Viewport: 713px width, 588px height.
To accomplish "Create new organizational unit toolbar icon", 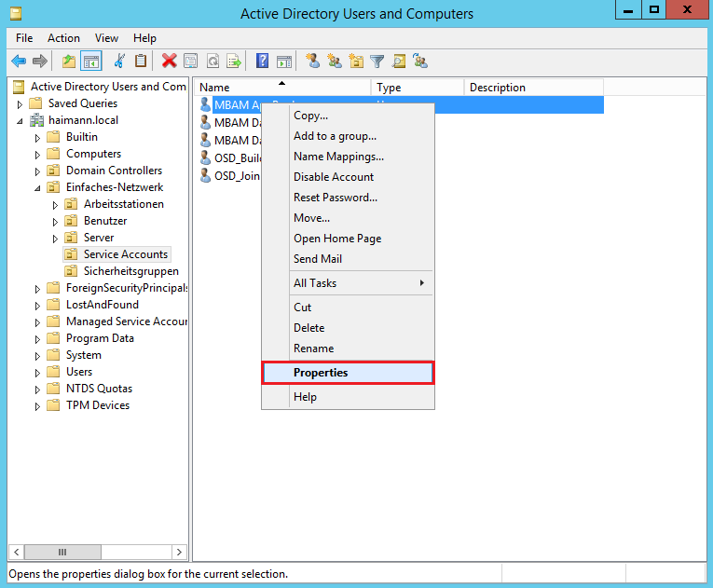I will click(x=356, y=61).
